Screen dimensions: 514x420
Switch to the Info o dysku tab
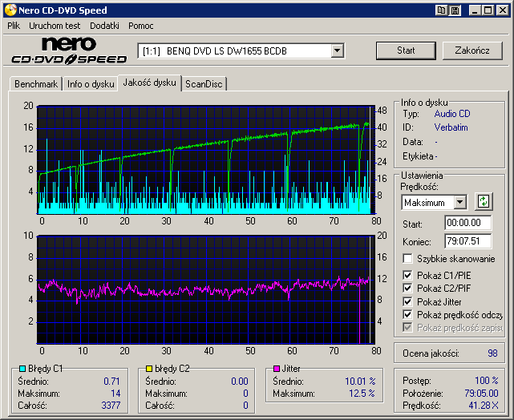91,84
